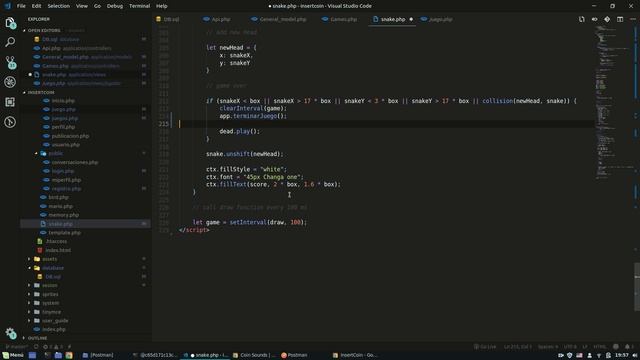Image resolution: width=640 pixels, height=360 pixels.
Task: Expand the user_guide folder
Action: (55, 321)
